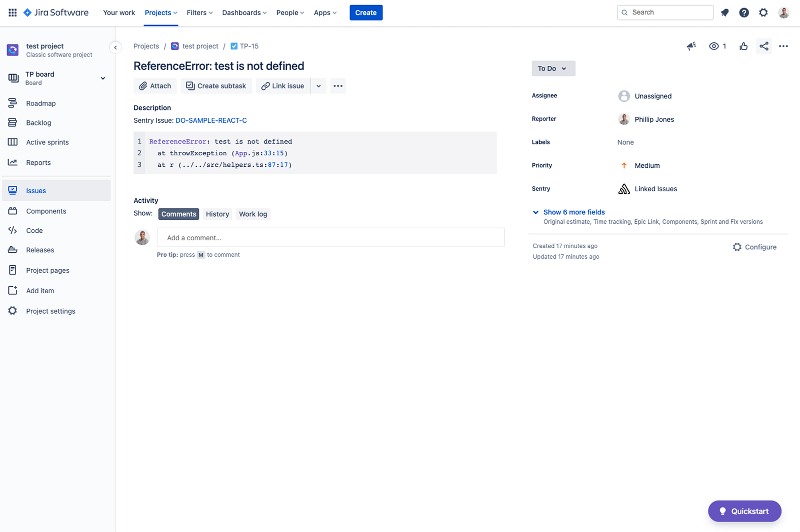800x532 pixels.
Task: Click the Code sidebar icon
Action: click(x=12, y=230)
